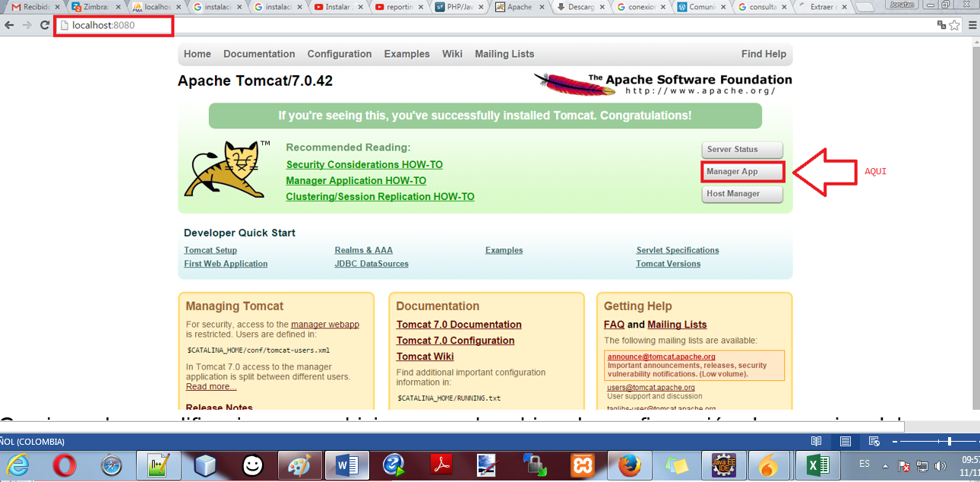This screenshot has width=980, height=482.
Task: Click the translate icon in address bar
Action: 942,25
